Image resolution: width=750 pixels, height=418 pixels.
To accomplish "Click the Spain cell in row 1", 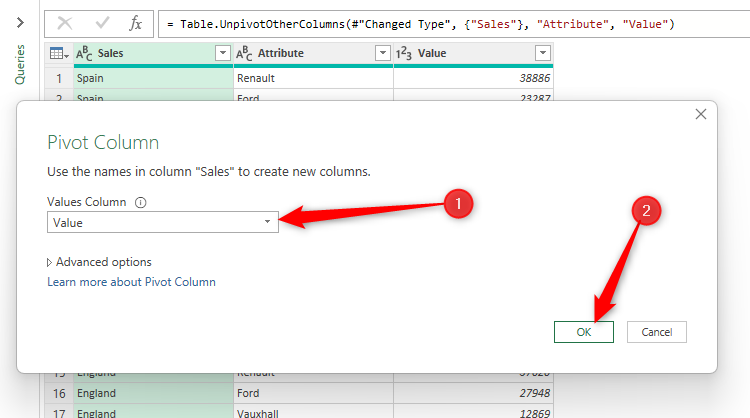I will pyautogui.click(x=153, y=78).
